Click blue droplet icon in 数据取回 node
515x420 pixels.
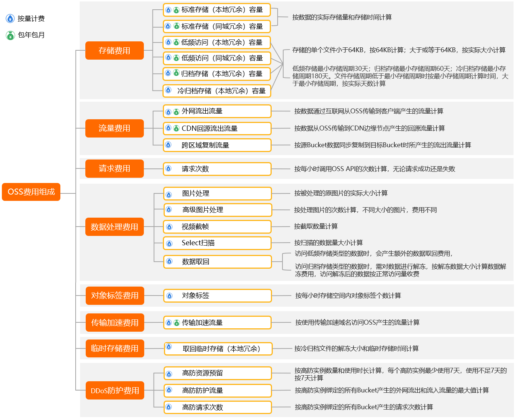(169, 261)
